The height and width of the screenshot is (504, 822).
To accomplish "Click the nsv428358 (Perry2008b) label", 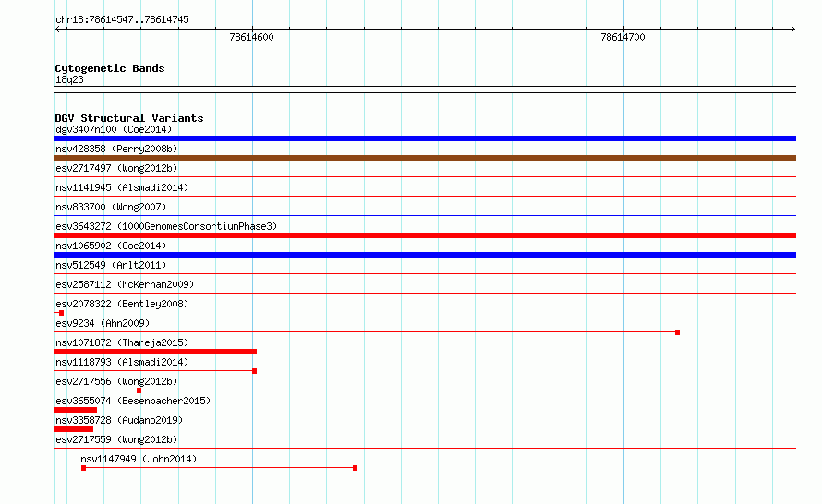I will [116, 149].
